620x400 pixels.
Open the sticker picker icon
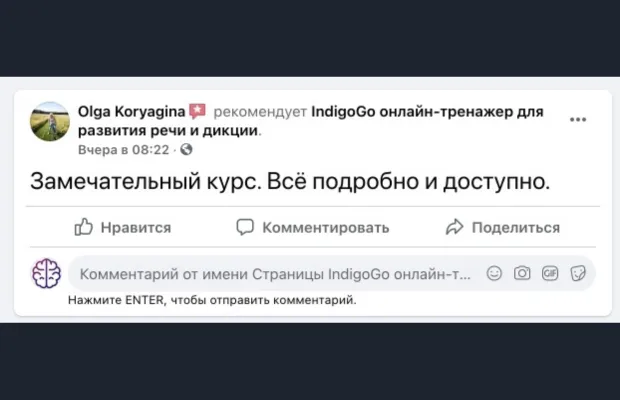click(578, 273)
